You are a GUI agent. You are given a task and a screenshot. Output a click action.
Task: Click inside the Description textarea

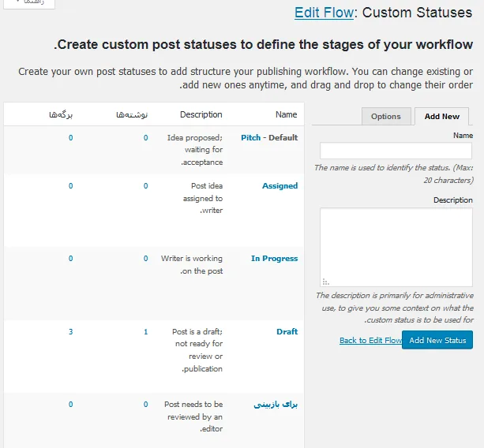pos(396,248)
